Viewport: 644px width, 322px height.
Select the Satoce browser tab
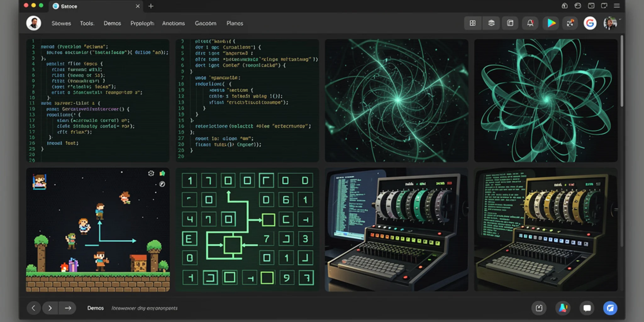[x=96, y=6]
